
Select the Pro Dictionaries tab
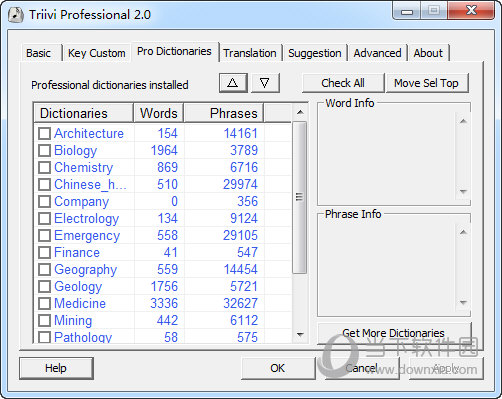pyautogui.click(x=175, y=51)
